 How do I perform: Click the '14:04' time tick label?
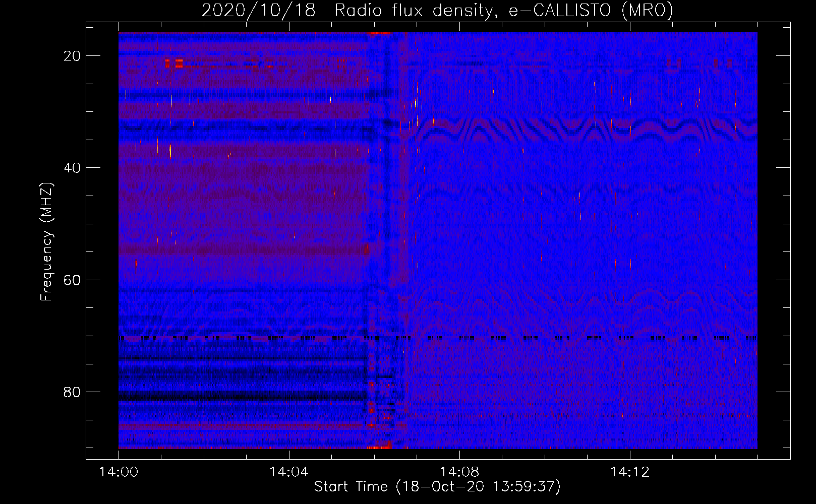pyautogui.click(x=288, y=472)
